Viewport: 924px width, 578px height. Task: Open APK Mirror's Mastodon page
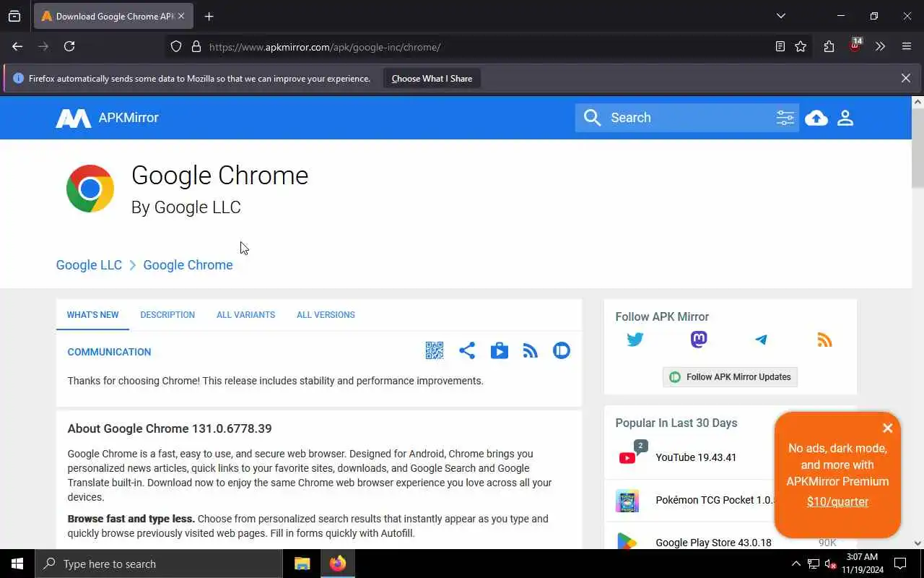coord(699,340)
